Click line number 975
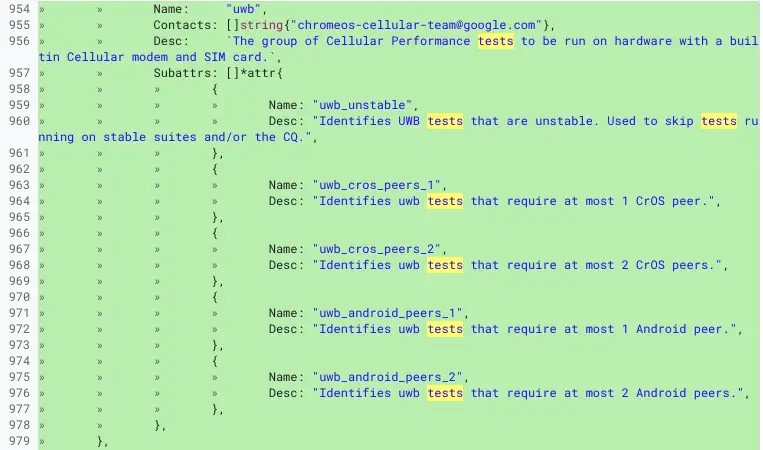Viewport: 763px width, 450px height. tap(19, 377)
